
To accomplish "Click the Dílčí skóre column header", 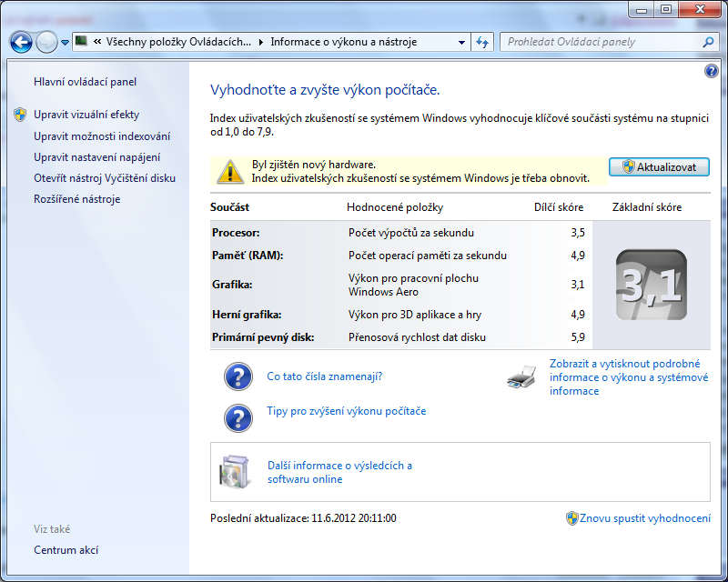I will (559, 207).
